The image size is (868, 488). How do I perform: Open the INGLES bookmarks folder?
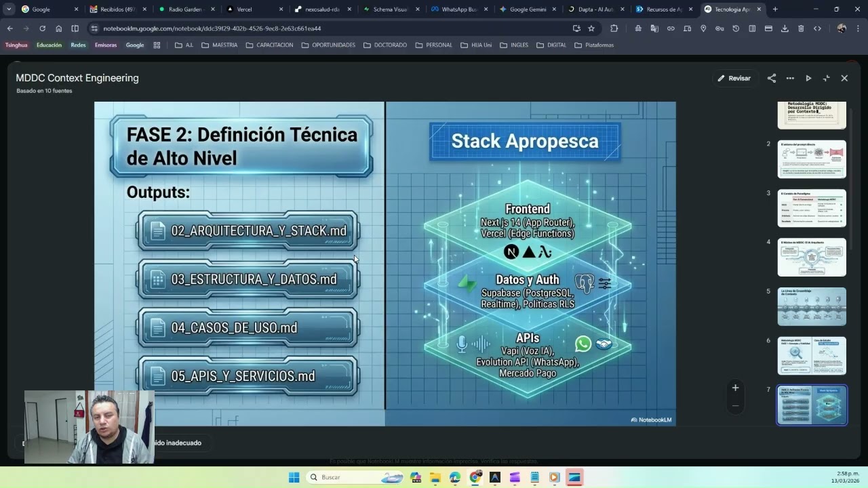pyautogui.click(x=513, y=45)
